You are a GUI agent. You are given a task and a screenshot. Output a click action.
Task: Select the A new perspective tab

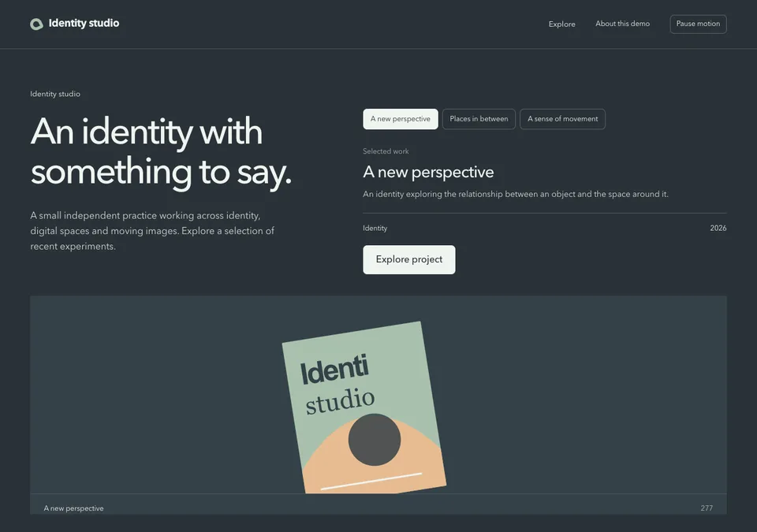tap(401, 119)
